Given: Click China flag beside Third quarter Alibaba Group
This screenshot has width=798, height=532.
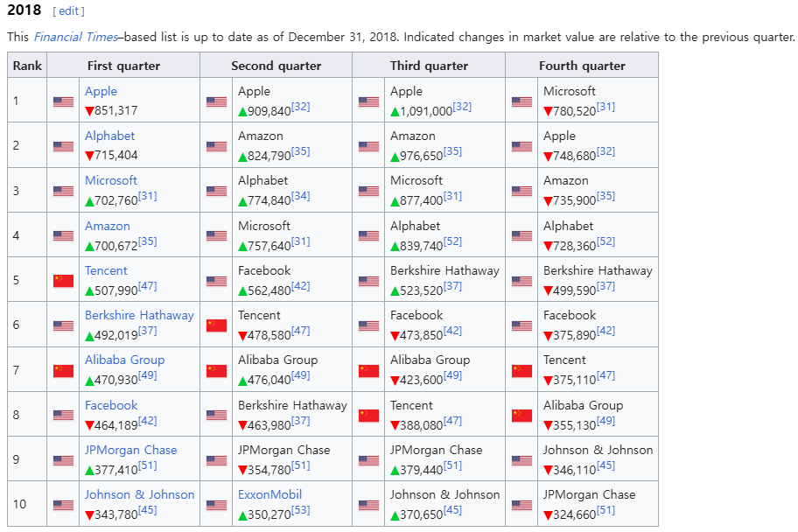Looking at the screenshot, I should click(368, 371).
